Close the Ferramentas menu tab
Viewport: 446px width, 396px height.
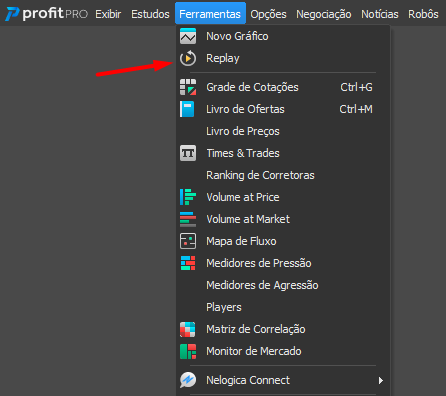coord(210,14)
